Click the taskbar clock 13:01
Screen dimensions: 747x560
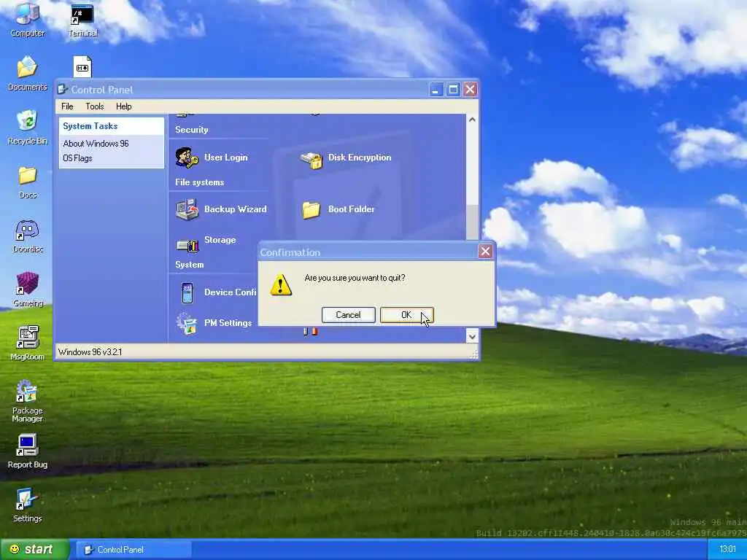coord(727,550)
